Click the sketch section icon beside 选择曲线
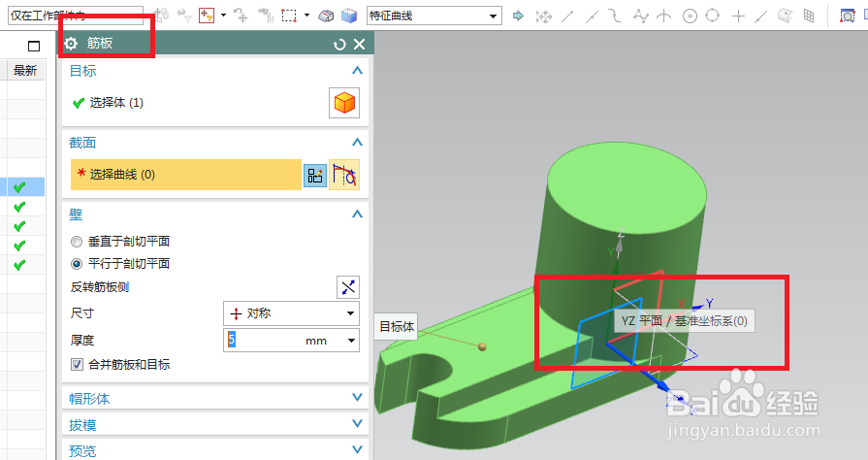The width and height of the screenshot is (868, 460). [315, 176]
